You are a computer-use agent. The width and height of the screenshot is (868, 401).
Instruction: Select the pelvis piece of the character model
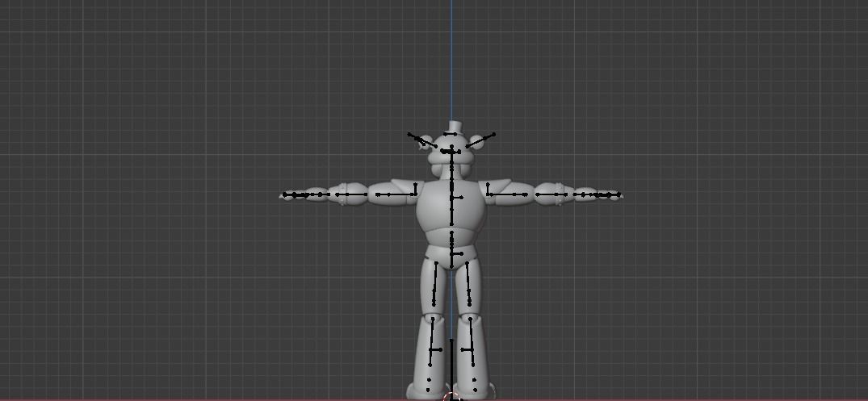click(x=451, y=257)
